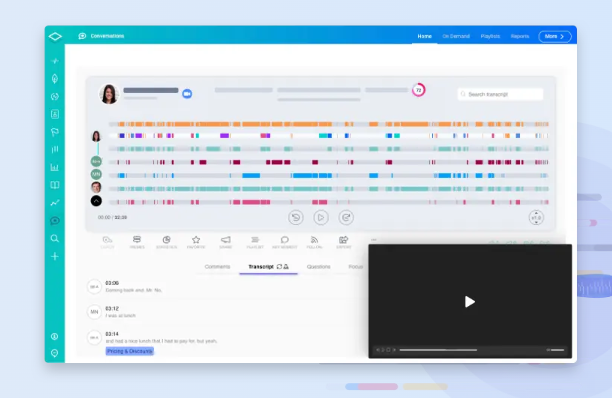This screenshot has height=398, width=612.
Task: Collapse speaker tracks with the black chevron circle
Action: 96,201
